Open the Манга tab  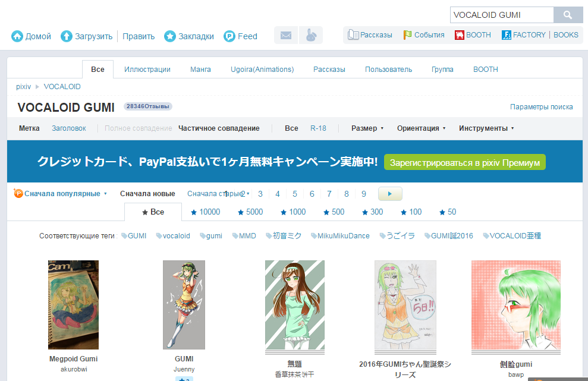[x=200, y=70]
